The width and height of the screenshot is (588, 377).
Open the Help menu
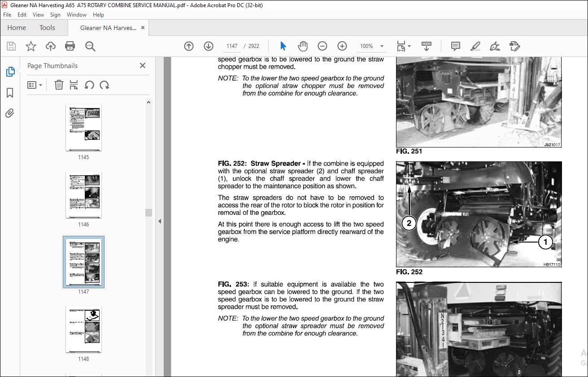coord(98,15)
